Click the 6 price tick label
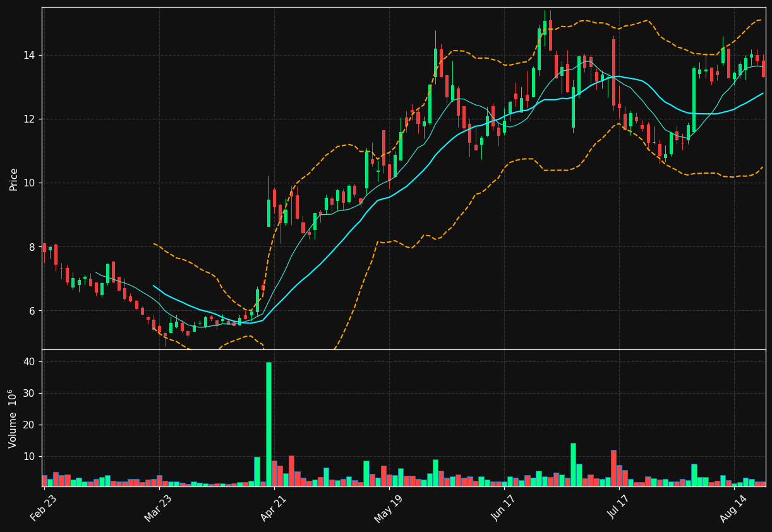Screen dimensions: 772x532 tap(33, 311)
